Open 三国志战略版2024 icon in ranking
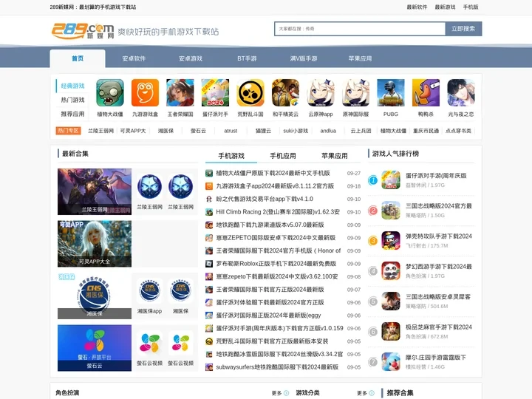 391,210
